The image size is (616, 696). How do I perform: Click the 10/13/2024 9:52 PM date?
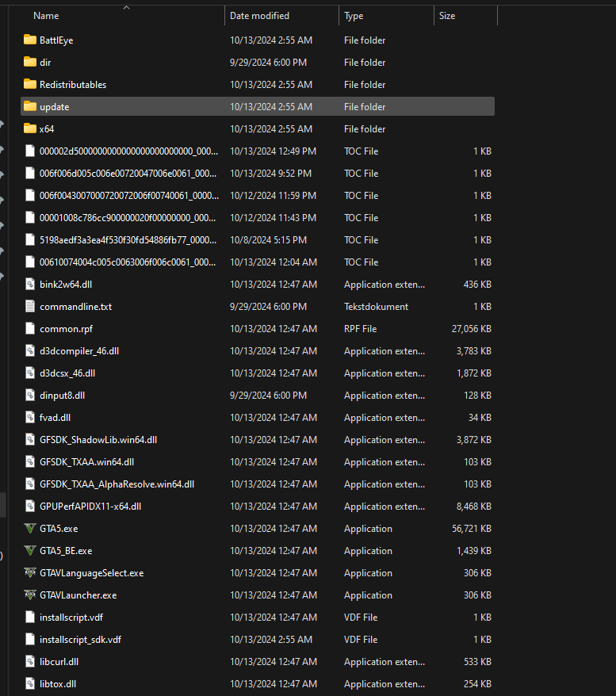click(x=270, y=174)
